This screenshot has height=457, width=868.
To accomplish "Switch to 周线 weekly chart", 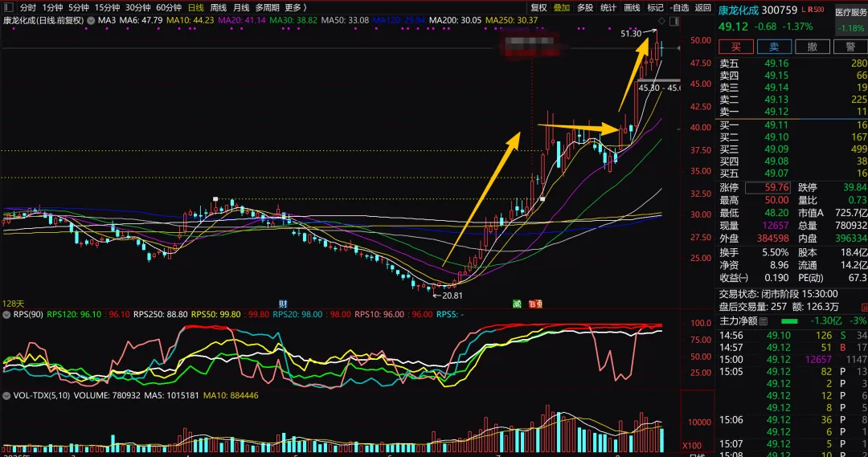I will tap(219, 8).
